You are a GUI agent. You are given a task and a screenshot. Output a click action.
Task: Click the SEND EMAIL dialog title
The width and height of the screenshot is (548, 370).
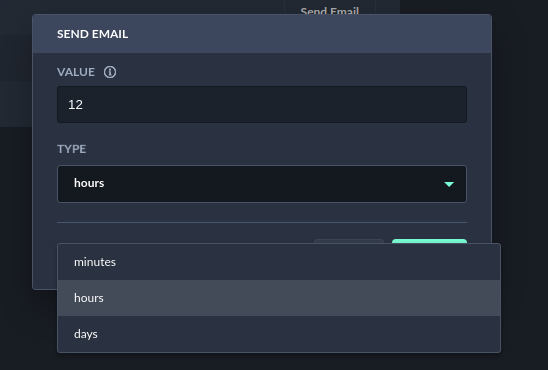pos(93,34)
